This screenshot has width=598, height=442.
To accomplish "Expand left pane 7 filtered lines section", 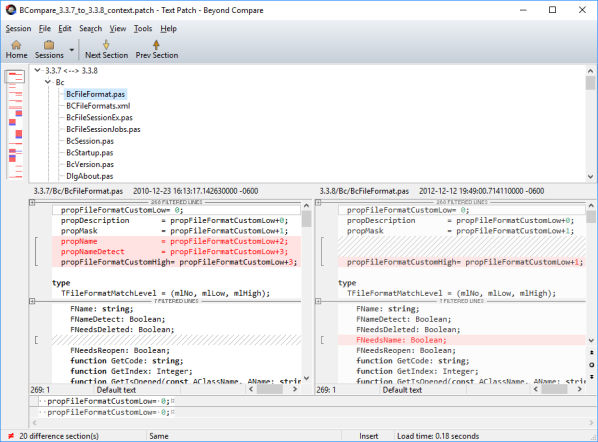I will pyautogui.click(x=32, y=301).
